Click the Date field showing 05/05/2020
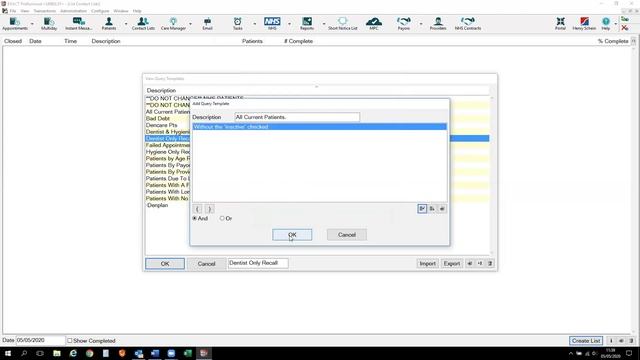The height and width of the screenshot is (360, 640). pos(40,340)
